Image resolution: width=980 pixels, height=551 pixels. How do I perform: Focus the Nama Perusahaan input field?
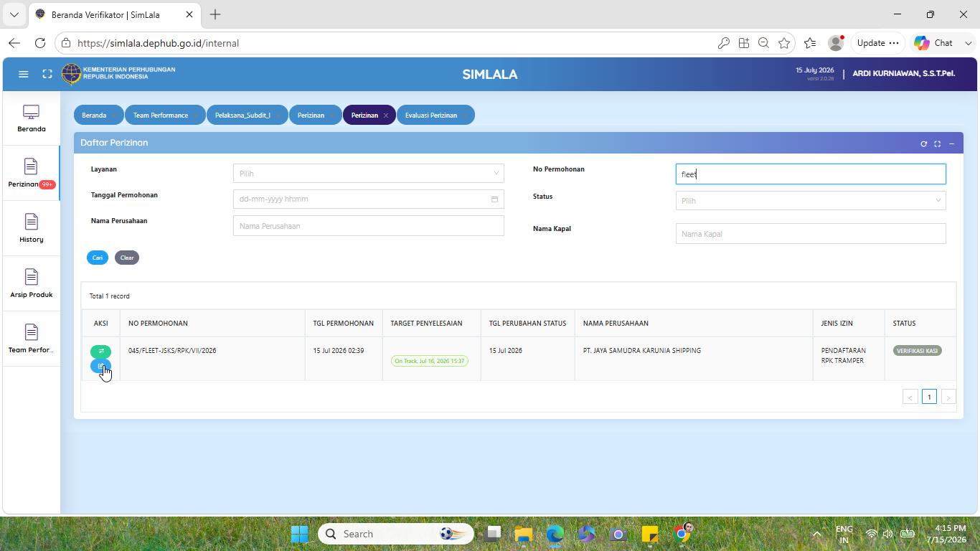(369, 226)
